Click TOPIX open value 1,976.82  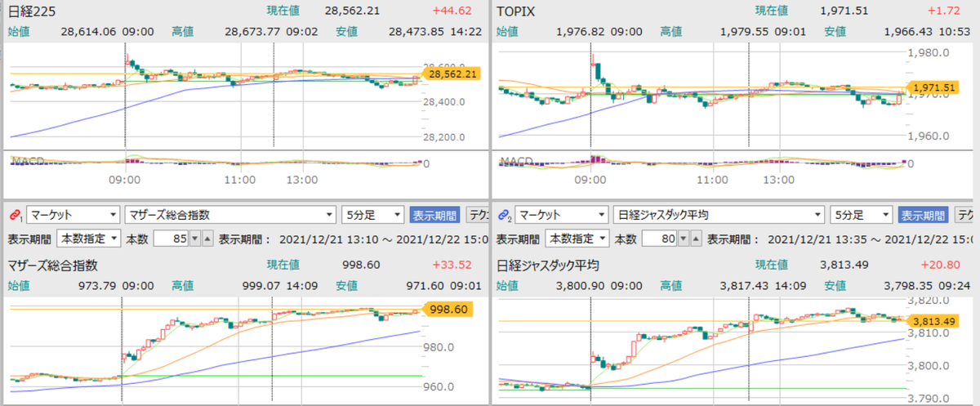click(581, 32)
